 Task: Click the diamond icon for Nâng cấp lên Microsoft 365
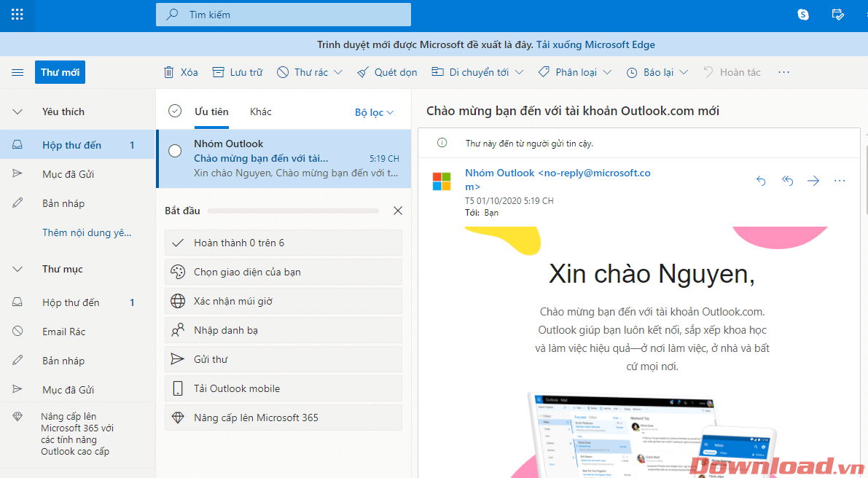(178, 418)
